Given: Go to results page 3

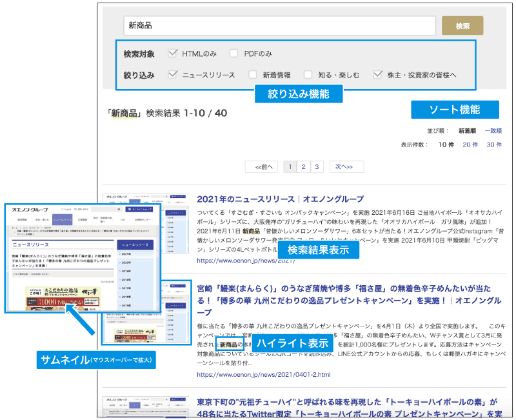Looking at the screenshot, I should tap(317, 167).
